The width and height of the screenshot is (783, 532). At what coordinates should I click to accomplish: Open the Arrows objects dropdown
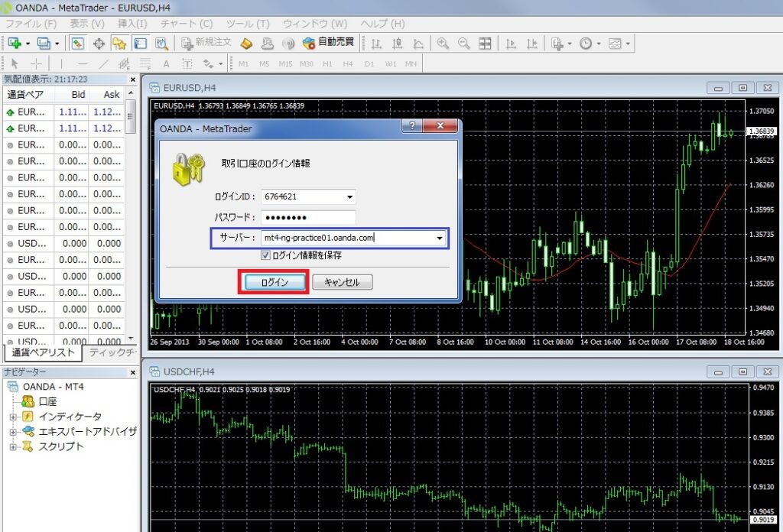[220, 64]
